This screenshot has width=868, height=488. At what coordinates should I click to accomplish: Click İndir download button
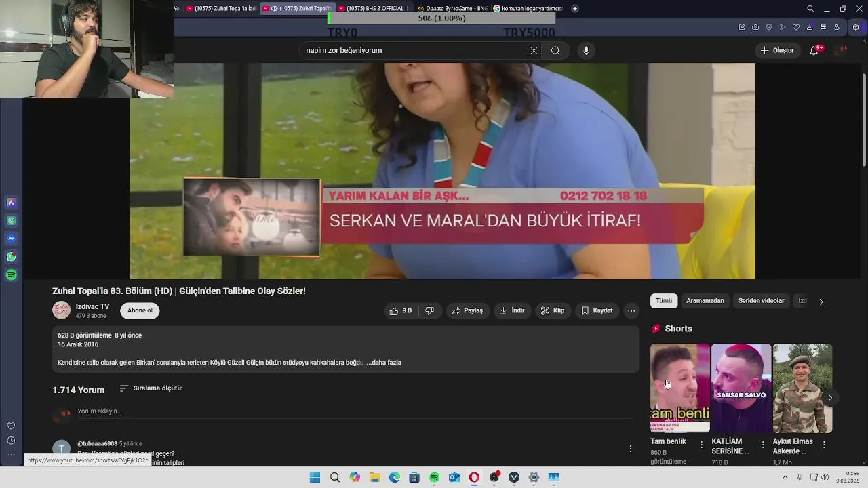pyautogui.click(x=512, y=311)
